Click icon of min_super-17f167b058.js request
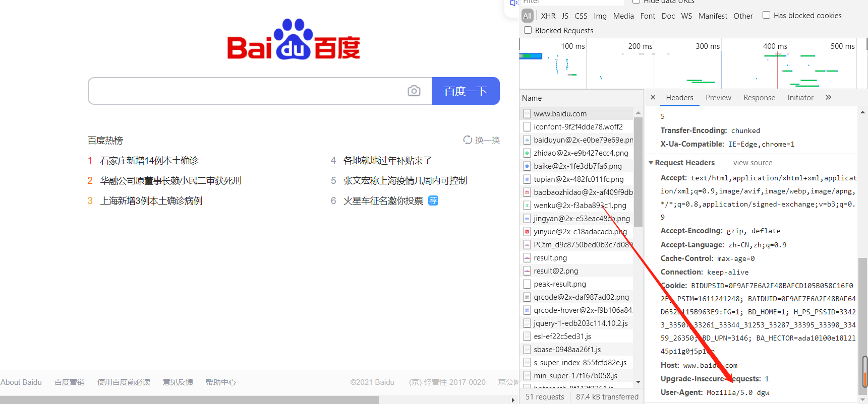Image resolution: width=868 pixels, height=404 pixels. 527,376
